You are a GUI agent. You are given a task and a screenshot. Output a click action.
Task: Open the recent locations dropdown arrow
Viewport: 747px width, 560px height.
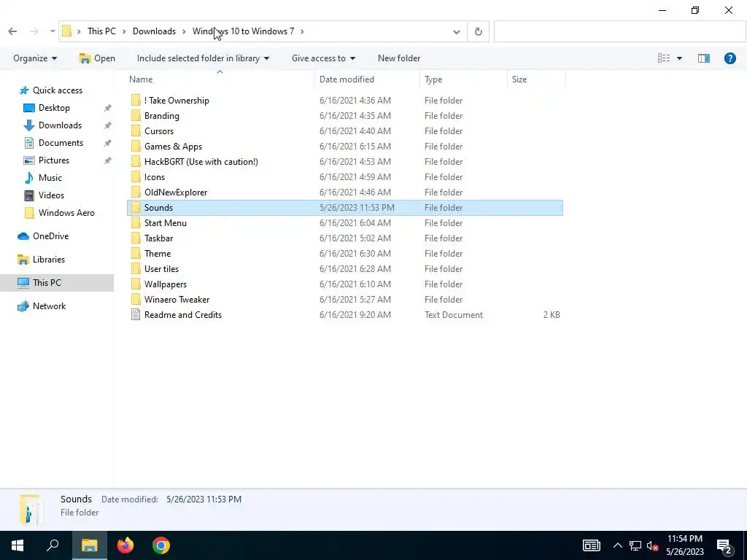[x=53, y=31]
